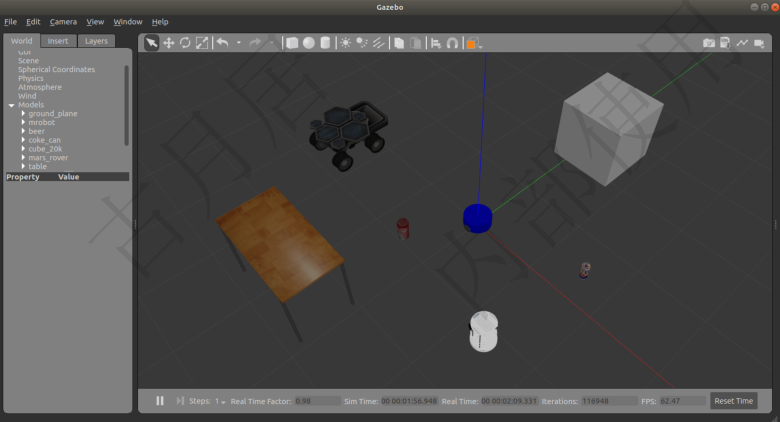Add a spot light
780x422 pixels.
pyautogui.click(x=362, y=43)
